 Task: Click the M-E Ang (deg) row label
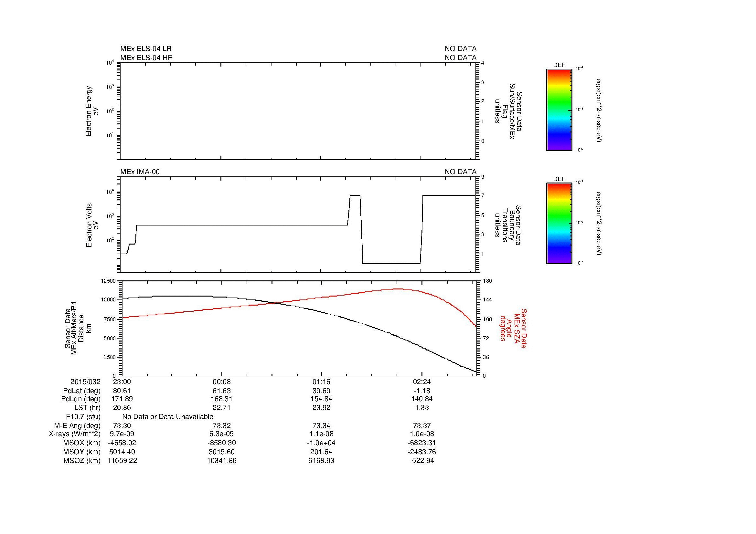[x=77, y=426]
